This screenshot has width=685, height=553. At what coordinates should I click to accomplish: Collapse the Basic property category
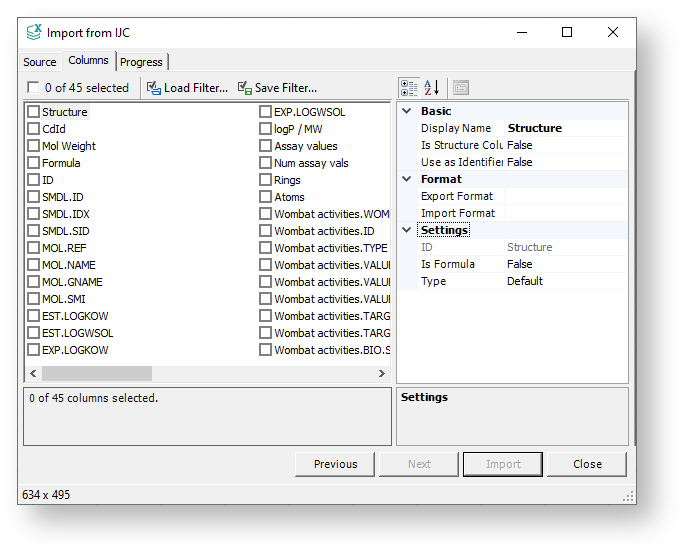[407, 112]
